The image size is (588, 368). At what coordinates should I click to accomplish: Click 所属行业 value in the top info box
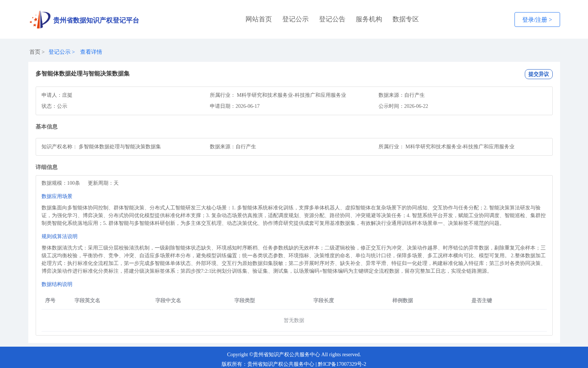coord(291,95)
